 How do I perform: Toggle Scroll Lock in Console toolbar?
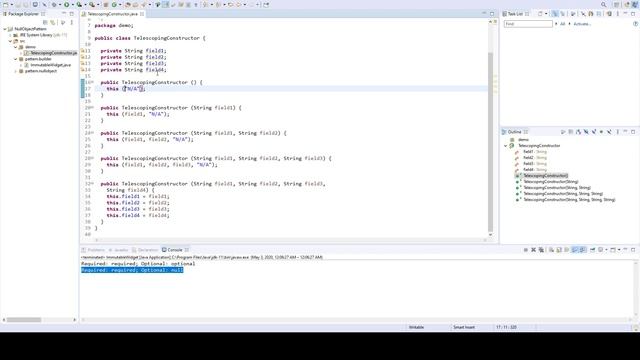559,250
